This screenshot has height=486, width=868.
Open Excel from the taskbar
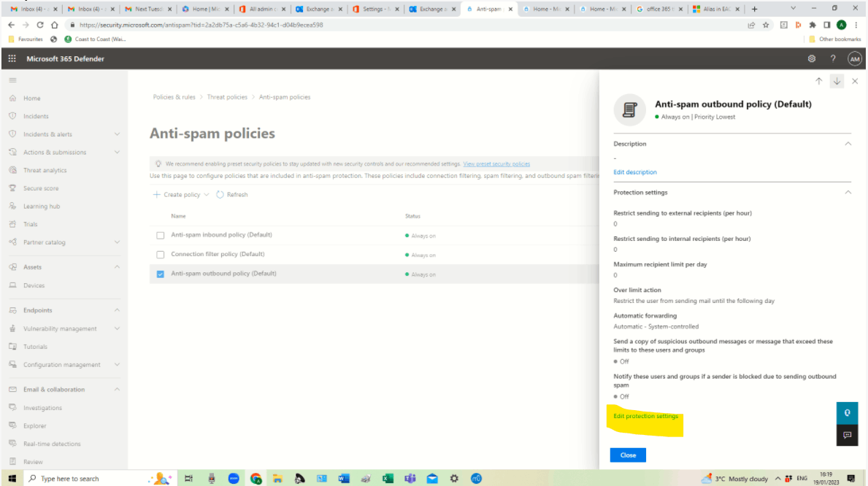pyautogui.click(x=388, y=478)
